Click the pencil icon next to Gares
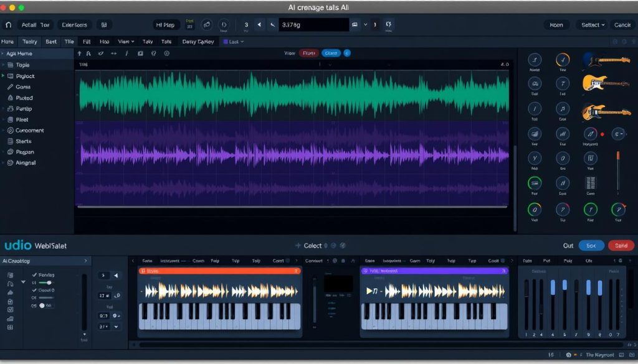Image resolution: width=638 pixels, height=364 pixels. (x=10, y=87)
